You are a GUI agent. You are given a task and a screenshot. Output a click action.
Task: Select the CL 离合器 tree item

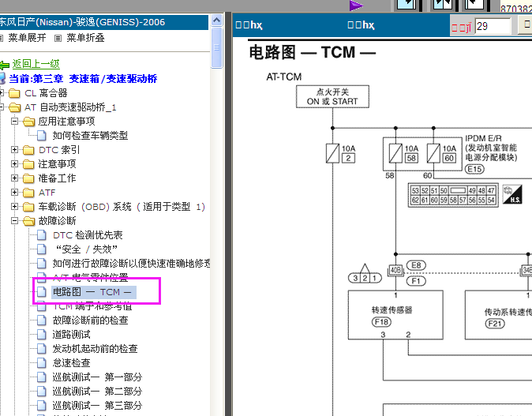(46, 93)
